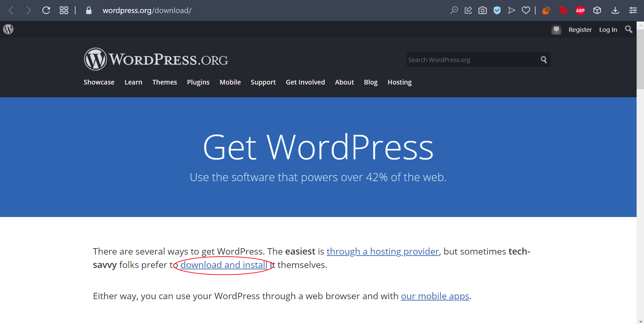Click the page scrollbar down arrow
Viewport: 644px width, 324px height.
tap(641, 321)
